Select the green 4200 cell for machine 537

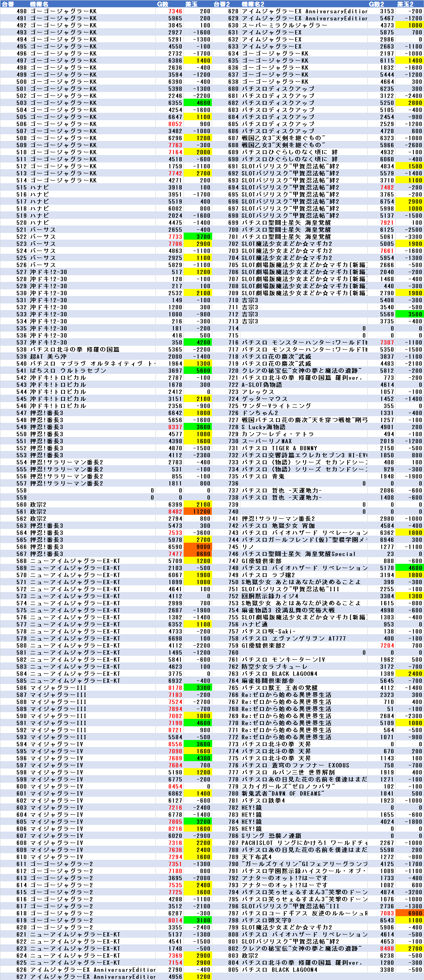(197, 342)
